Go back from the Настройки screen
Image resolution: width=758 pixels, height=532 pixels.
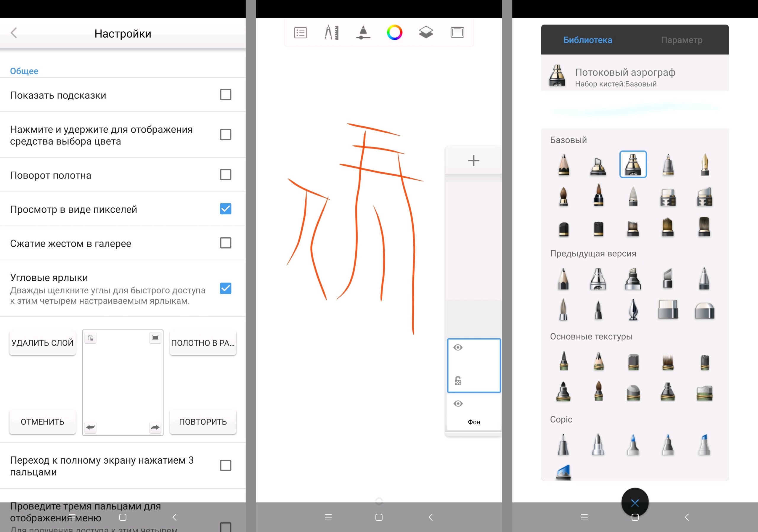pos(14,33)
